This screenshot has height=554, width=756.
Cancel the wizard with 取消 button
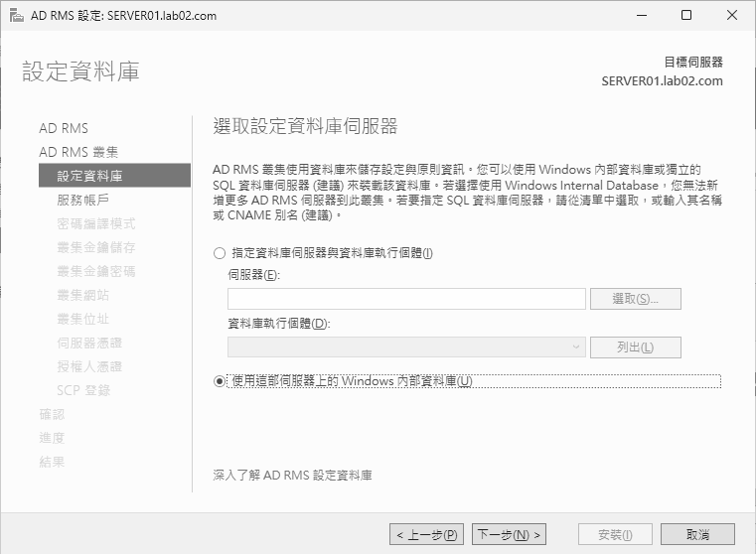click(697, 534)
